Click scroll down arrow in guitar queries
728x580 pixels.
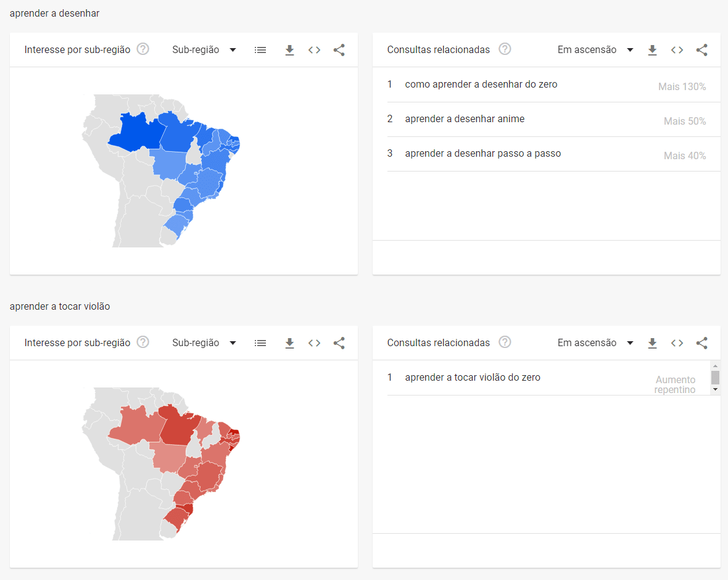tap(715, 390)
